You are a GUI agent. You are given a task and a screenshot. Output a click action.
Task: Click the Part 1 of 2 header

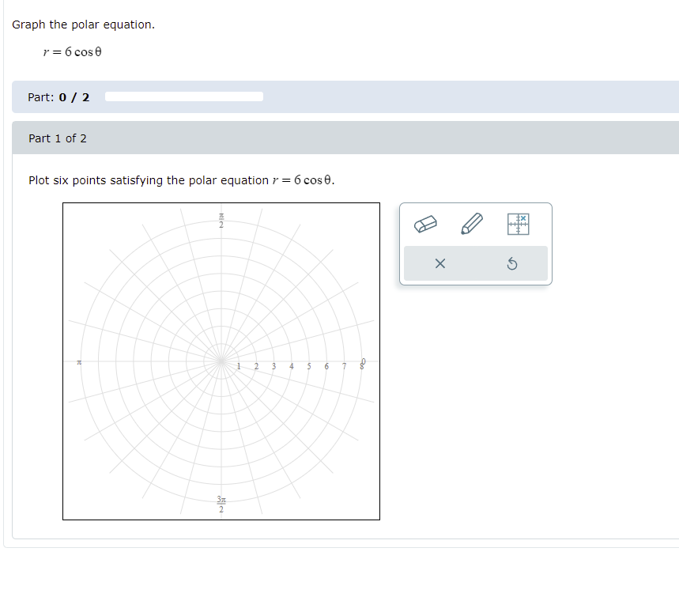tap(345, 138)
